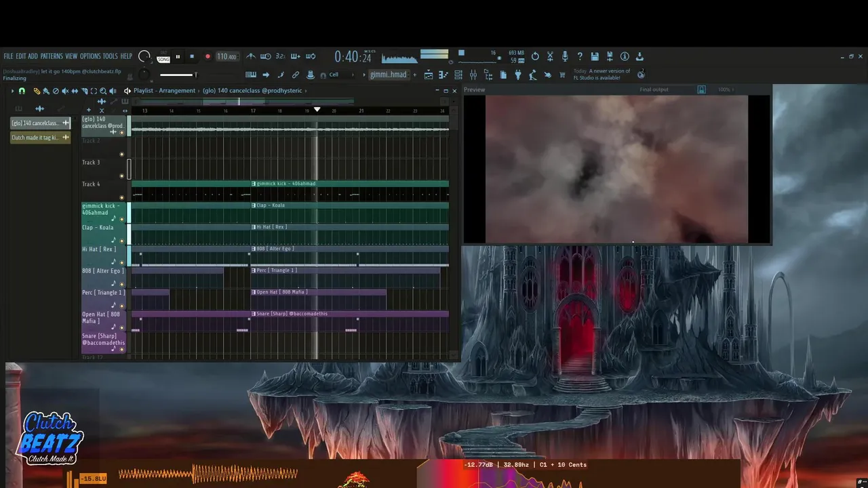Mute Track 3 using its mute dot
This screenshot has height=488, width=868.
point(122,176)
